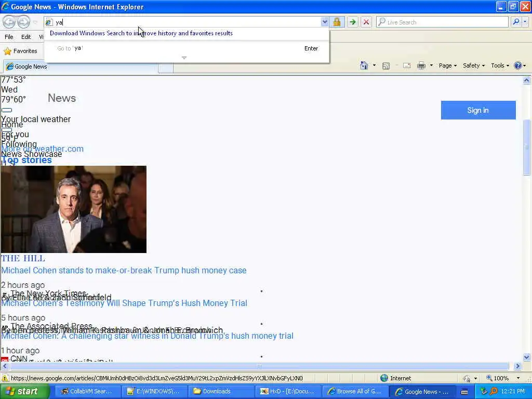
Task: Click the status bar warning icon
Action: [x=5, y=378]
